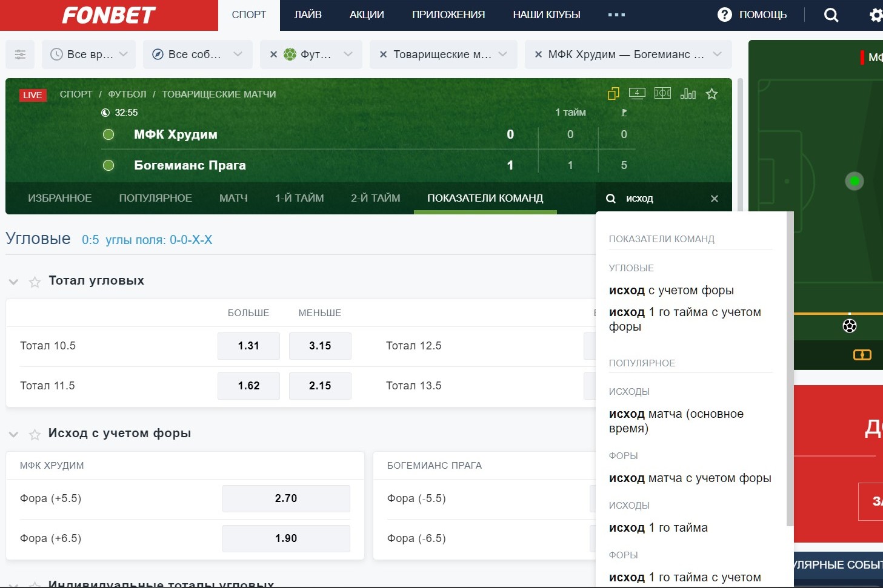
Task: Click the Товарищеские матчи breadcrumb link
Action: click(x=219, y=94)
